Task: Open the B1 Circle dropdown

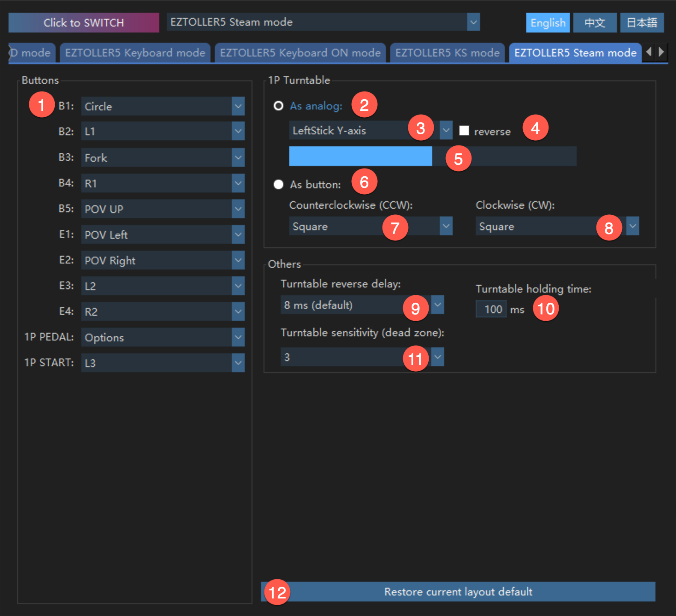Action: point(163,106)
